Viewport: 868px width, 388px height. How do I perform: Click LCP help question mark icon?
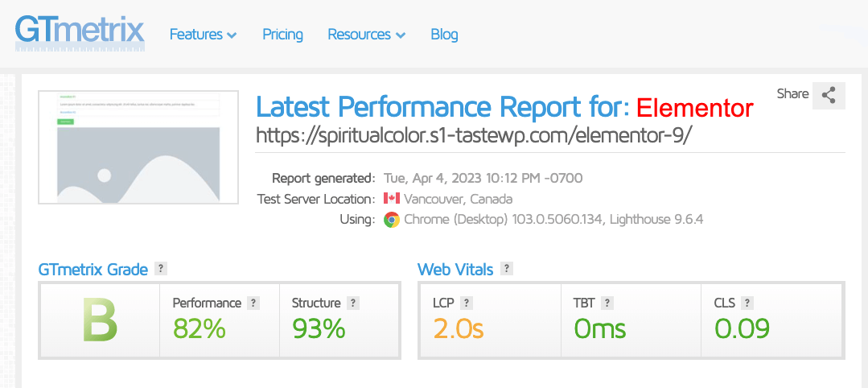tap(467, 303)
